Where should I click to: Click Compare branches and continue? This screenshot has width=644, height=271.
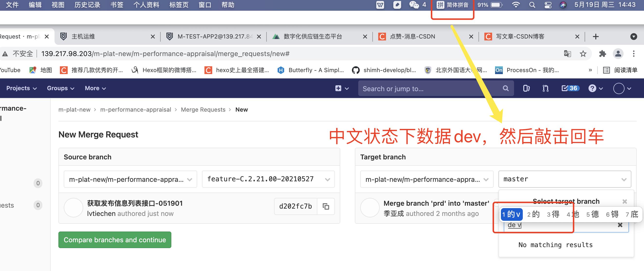(115, 240)
